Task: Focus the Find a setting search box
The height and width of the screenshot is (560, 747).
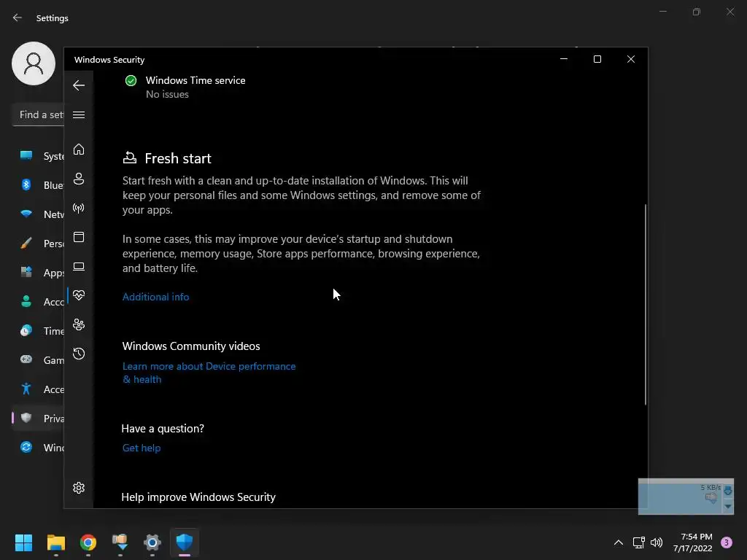Action: point(38,114)
